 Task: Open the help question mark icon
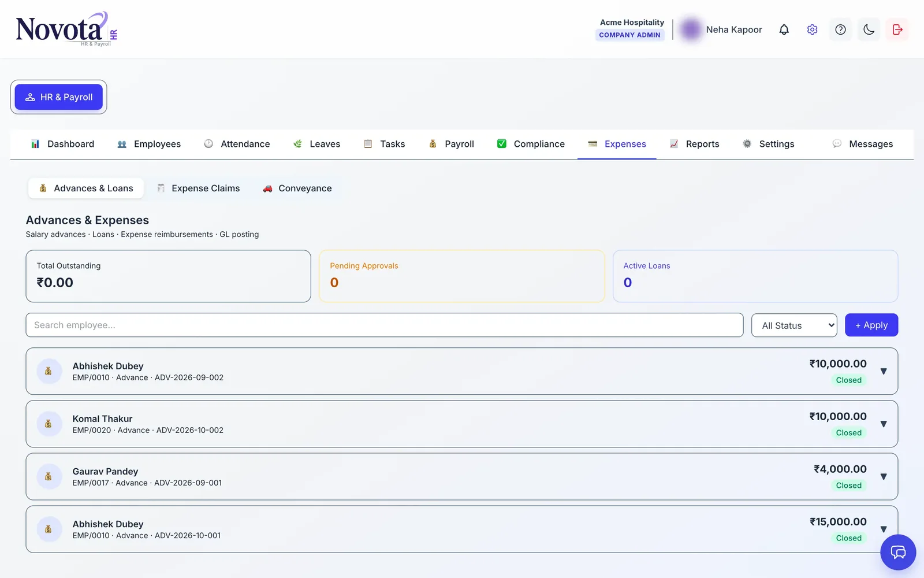[840, 29]
